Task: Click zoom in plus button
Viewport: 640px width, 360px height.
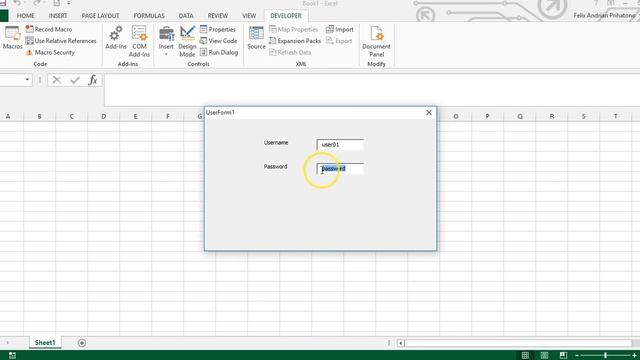Action: [634, 356]
